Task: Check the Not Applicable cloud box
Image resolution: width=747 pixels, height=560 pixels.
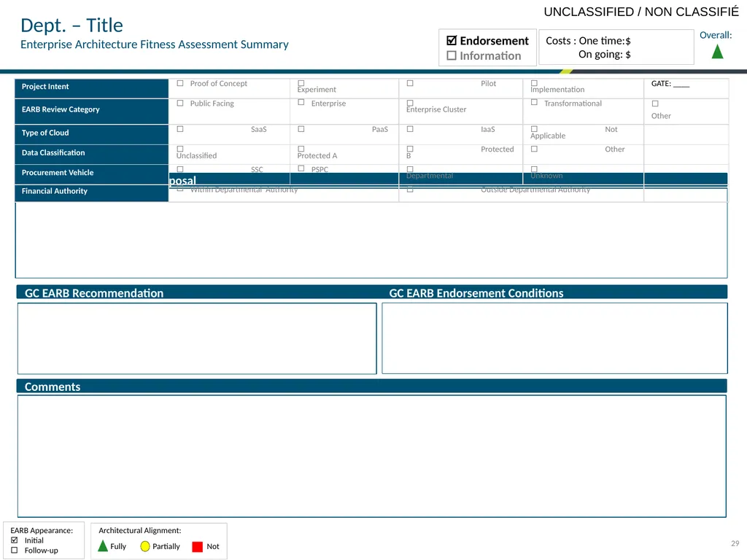Action: coord(534,129)
